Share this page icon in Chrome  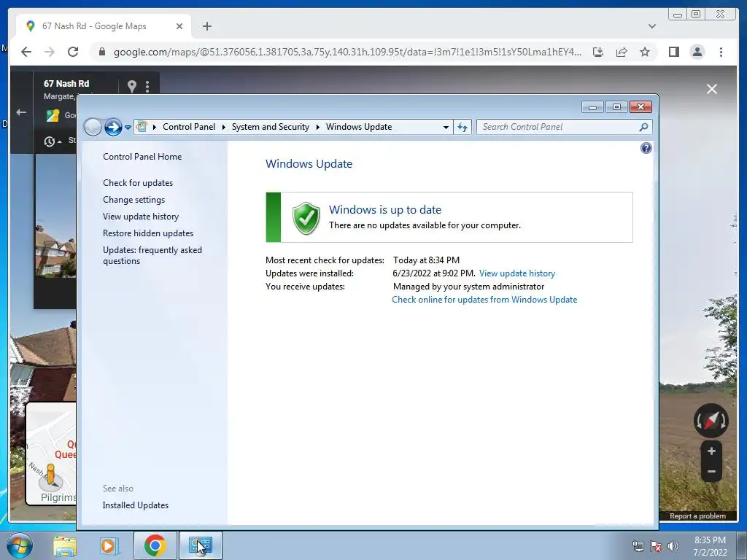click(622, 52)
